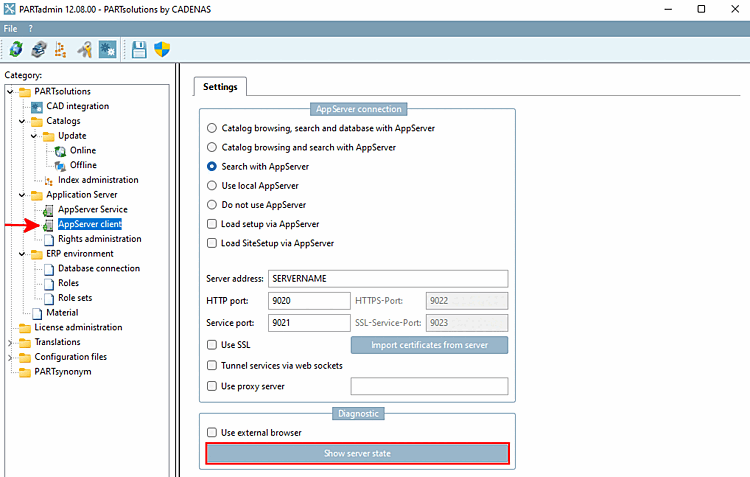Image resolution: width=750 pixels, height=477 pixels.
Task: Click the License administration folder icon
Action: pyautogui.click(x=25, y=328)
